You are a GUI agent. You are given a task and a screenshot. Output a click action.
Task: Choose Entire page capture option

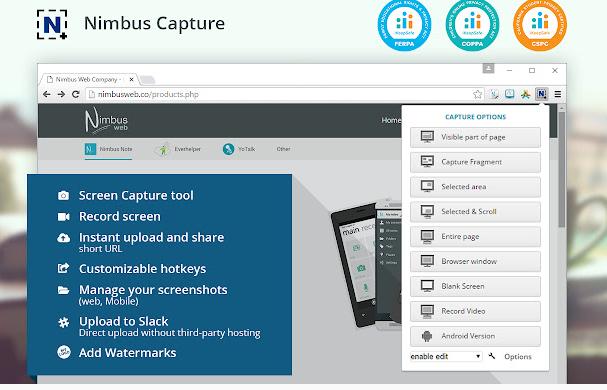pos(475,236)
